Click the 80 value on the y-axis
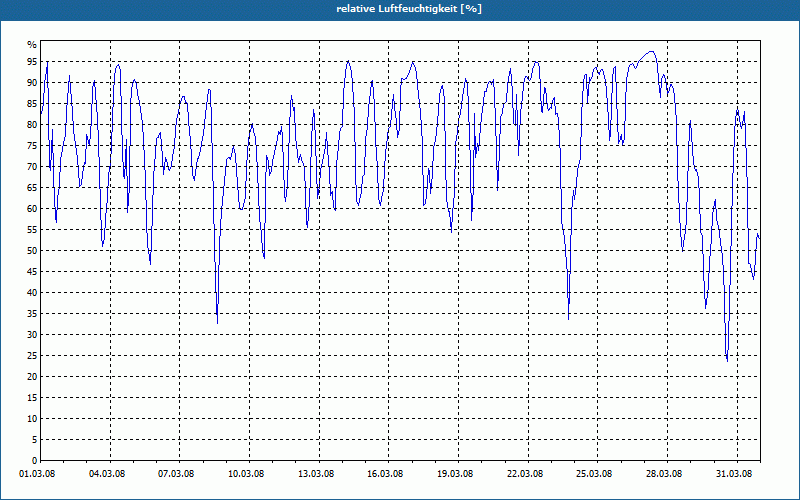Screen dimensions: 800x500 click(x=32, y=124)
